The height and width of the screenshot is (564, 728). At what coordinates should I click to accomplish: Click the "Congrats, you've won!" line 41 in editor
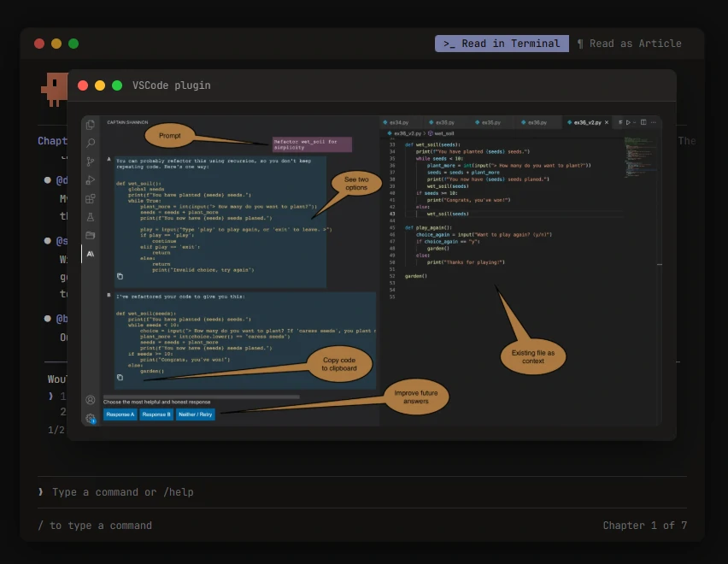point(468,200)
